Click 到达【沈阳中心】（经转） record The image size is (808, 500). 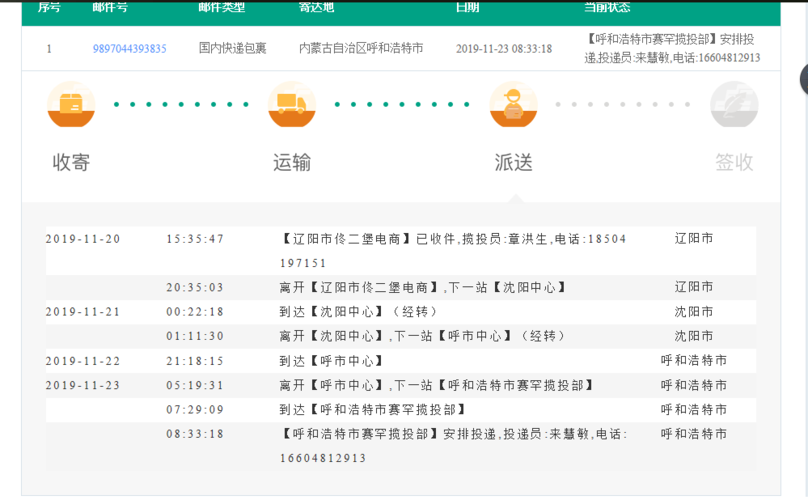click(359, 312)
